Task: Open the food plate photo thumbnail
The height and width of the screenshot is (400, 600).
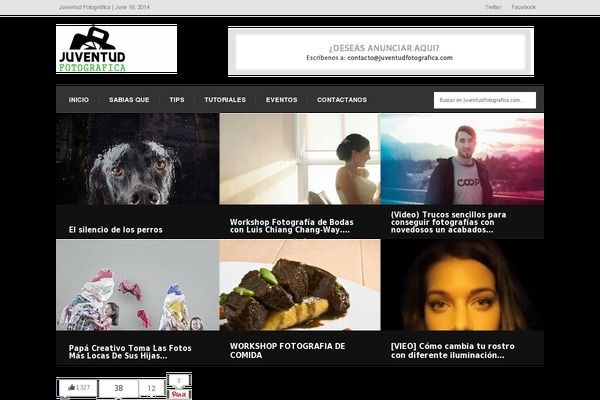Action: pyautogui.click(x=300, y=285)
